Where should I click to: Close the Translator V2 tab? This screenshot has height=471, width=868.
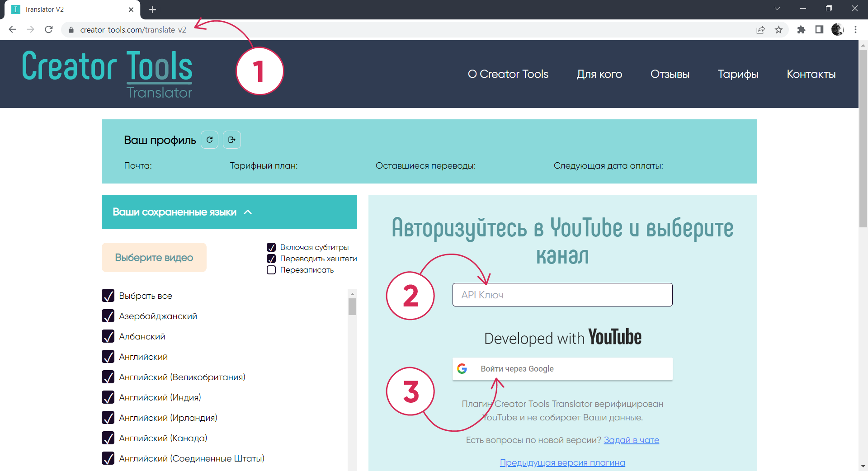point(131,9)
